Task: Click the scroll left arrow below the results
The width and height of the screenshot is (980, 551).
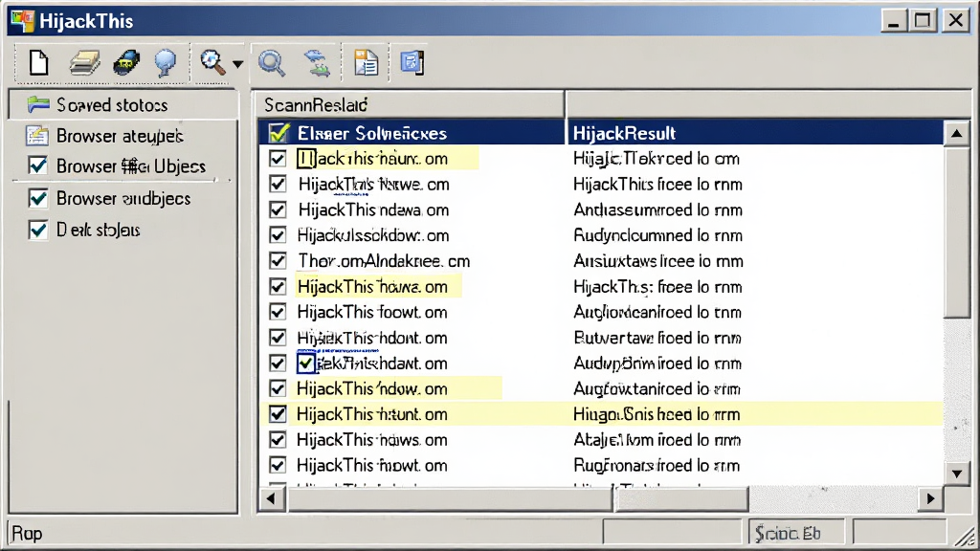Action: click(271, 498)
